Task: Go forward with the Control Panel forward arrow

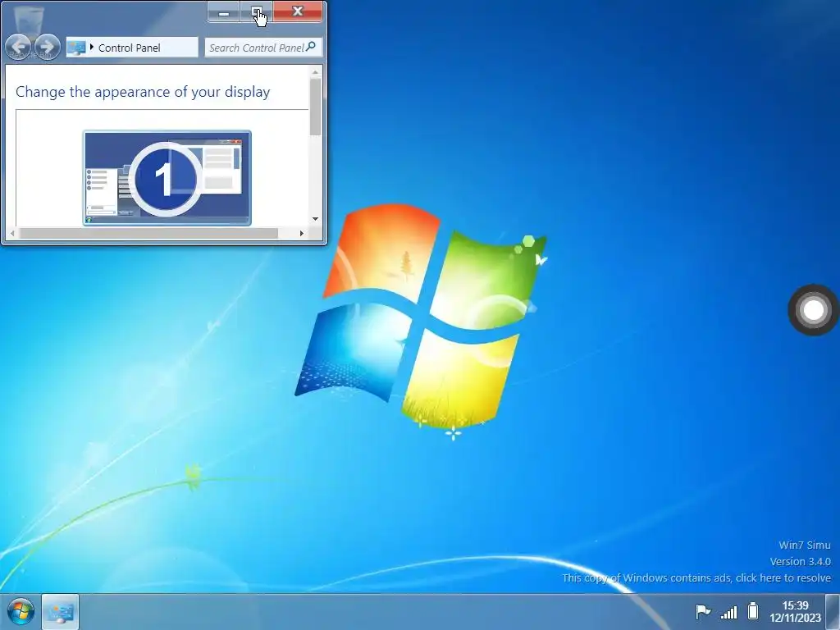Action: point(47,47)
